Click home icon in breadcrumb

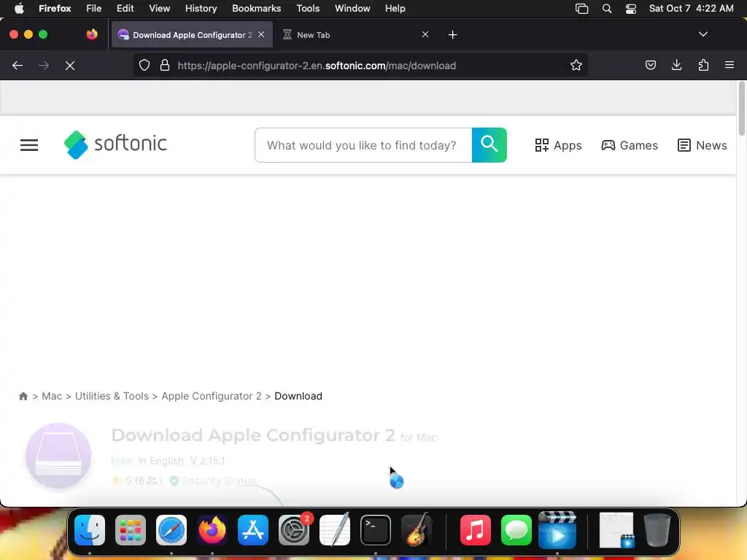tap(23, 396)
